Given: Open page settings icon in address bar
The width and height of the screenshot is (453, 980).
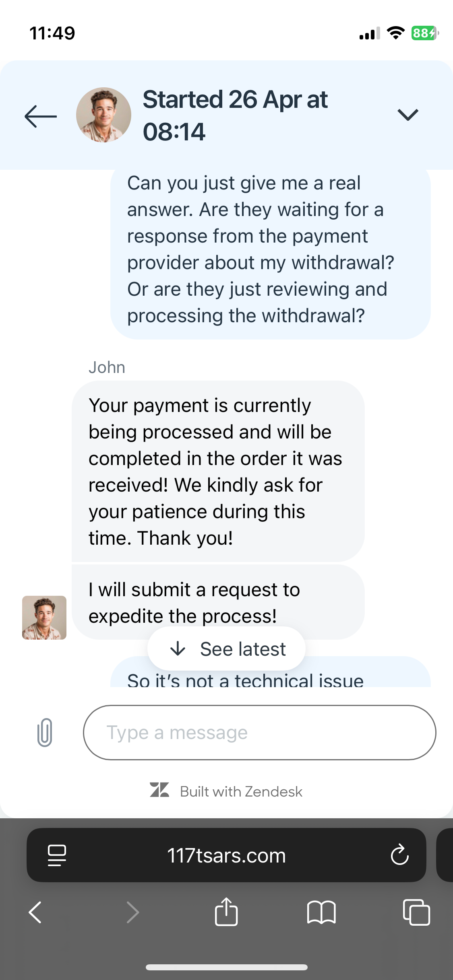Looking at the screenshot, I should point(57,855).
